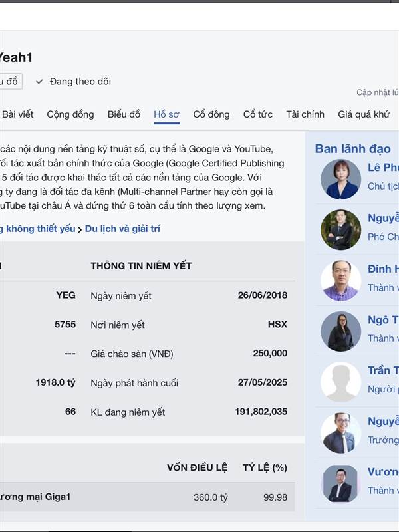Follow the không thiết yếu sector link
The width and height of the screenshot is (399, 532).
pyautogui.click(x=41, y=229)
